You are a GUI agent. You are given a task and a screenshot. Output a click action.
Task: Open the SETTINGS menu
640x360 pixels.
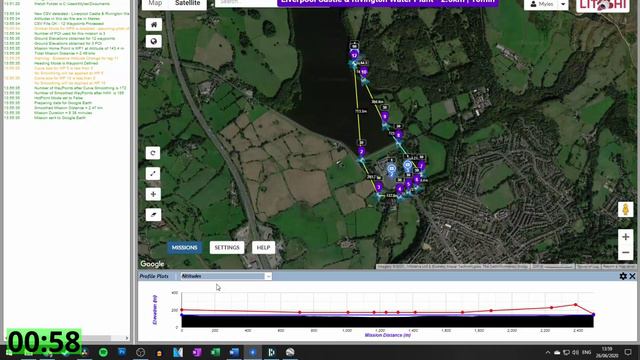pos(227,248)
